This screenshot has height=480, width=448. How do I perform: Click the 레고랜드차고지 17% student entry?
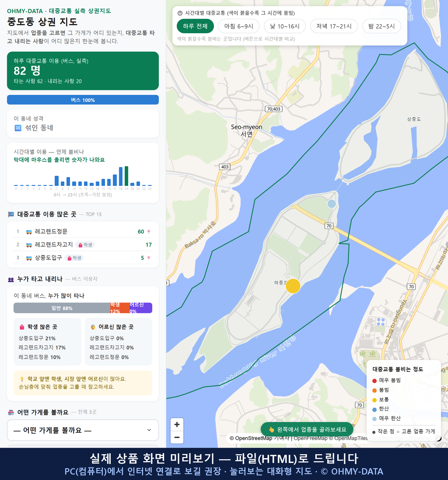pyautogui.click(x=42, y=348)
